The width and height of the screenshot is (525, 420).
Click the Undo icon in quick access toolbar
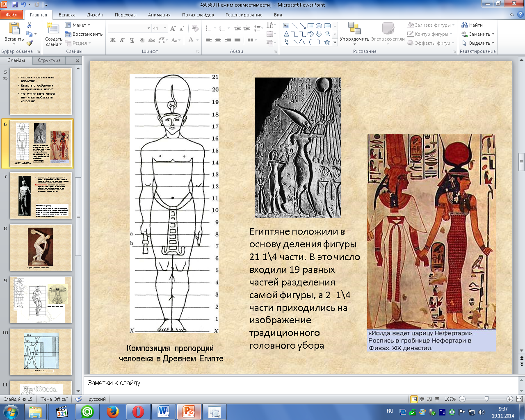(24, 5)
